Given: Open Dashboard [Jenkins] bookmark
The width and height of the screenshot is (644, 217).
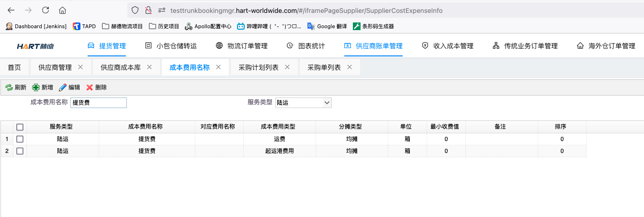Looking at the screenshot, I should [36, 26].
